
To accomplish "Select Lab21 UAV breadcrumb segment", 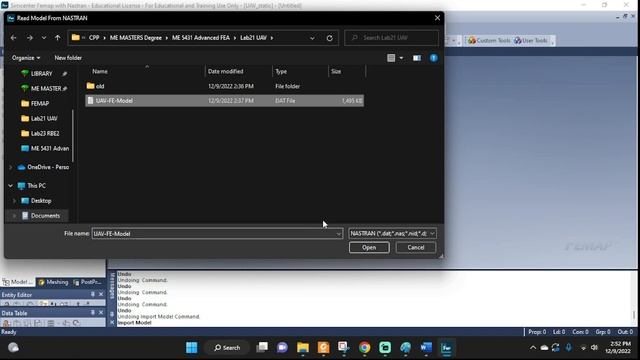I will [x=253, y=38].
